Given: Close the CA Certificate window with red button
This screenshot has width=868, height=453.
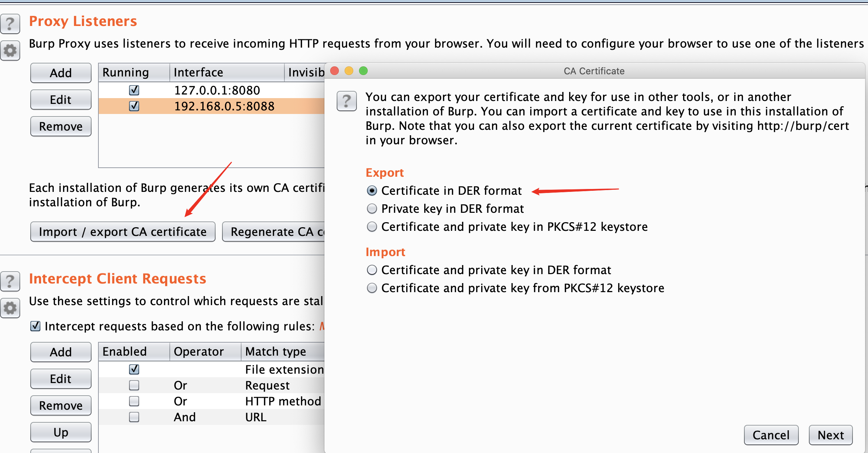Looking at the screenshot, I should coord(335,71).
